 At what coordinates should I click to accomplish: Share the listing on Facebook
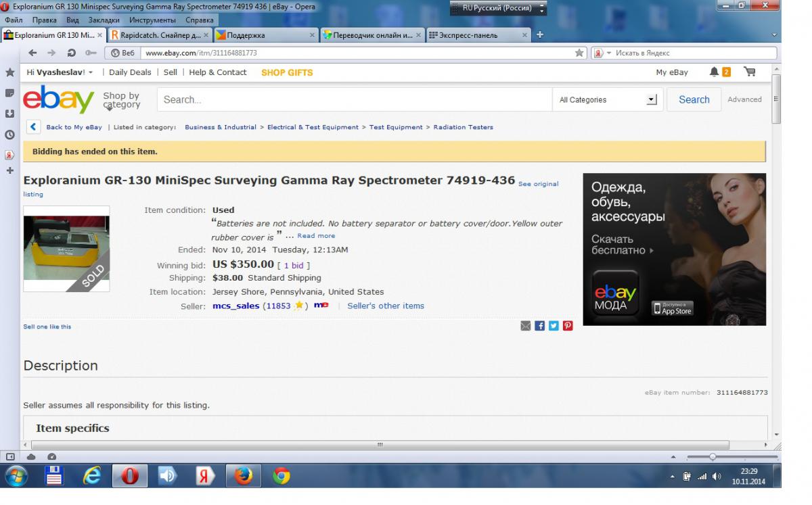pos(539,326)
